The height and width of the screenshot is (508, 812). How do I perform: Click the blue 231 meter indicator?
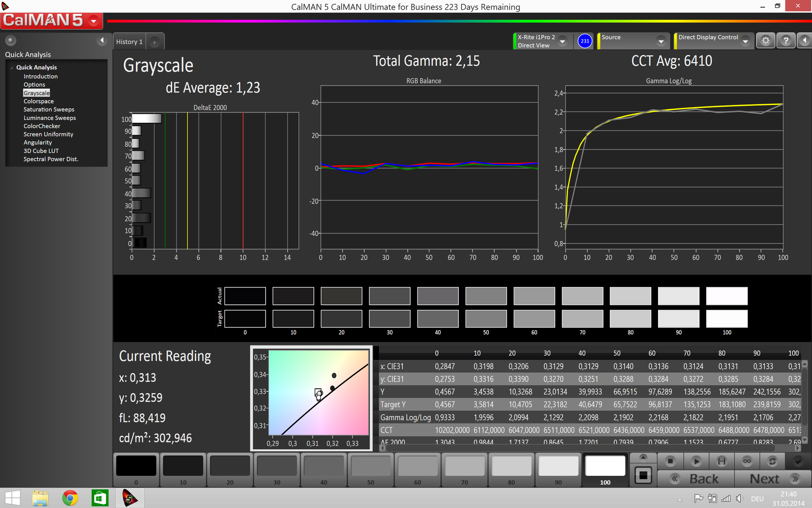(x=584, y=41)
